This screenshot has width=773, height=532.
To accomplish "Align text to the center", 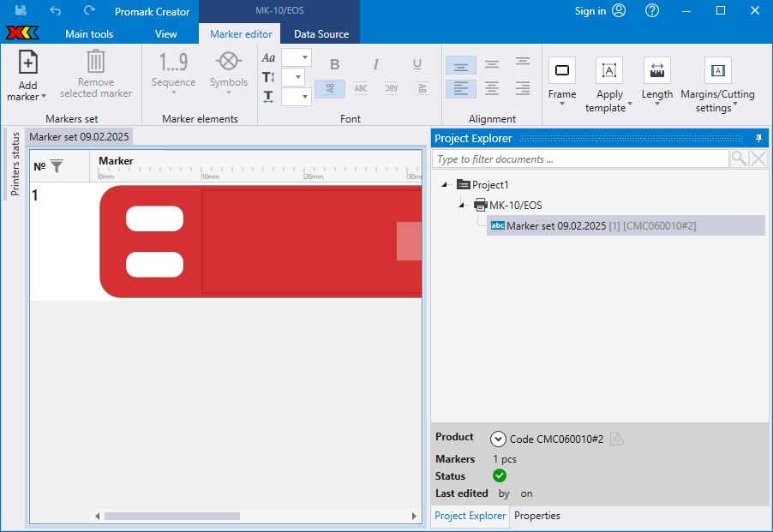I will (492, 89).
